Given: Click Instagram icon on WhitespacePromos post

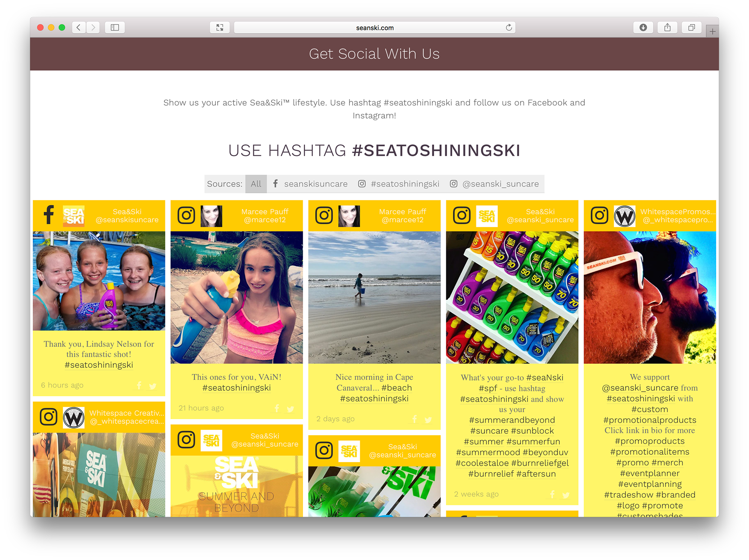Looking at the screenshot, I should pos(599,215).
